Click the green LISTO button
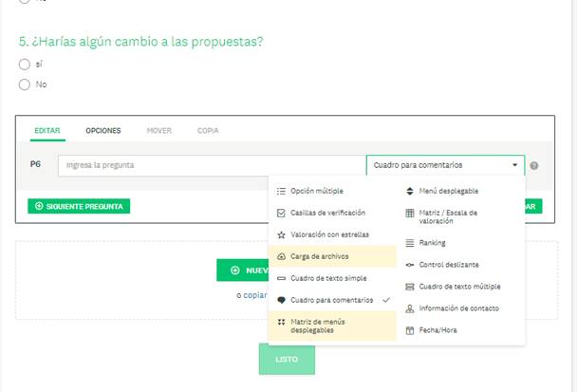 (287, 360)
